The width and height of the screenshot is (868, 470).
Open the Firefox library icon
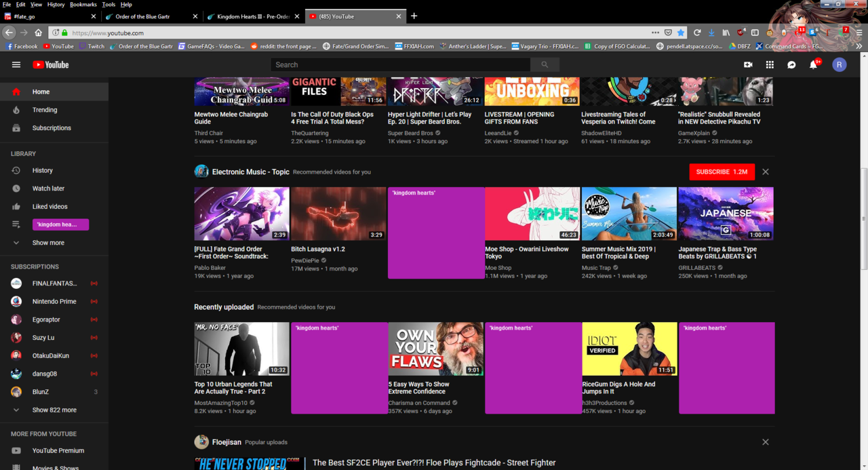pyautogui.click(x=726, y=33)
